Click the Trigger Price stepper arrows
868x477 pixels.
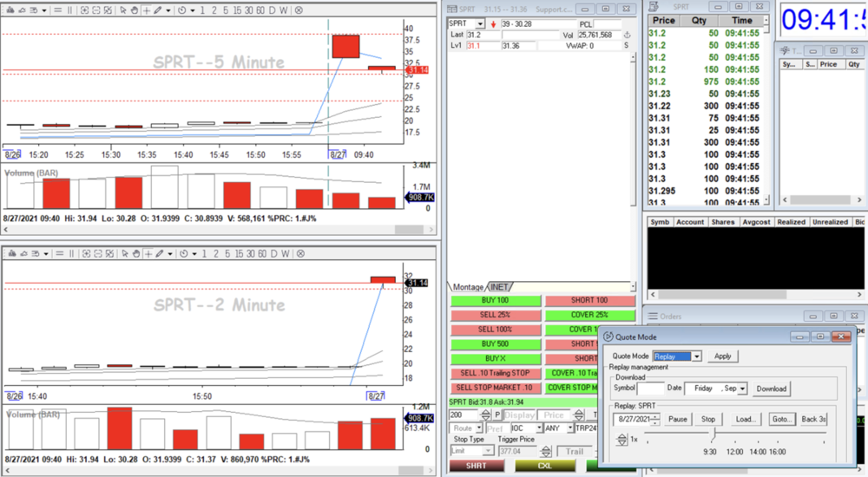tap(546, 451)
